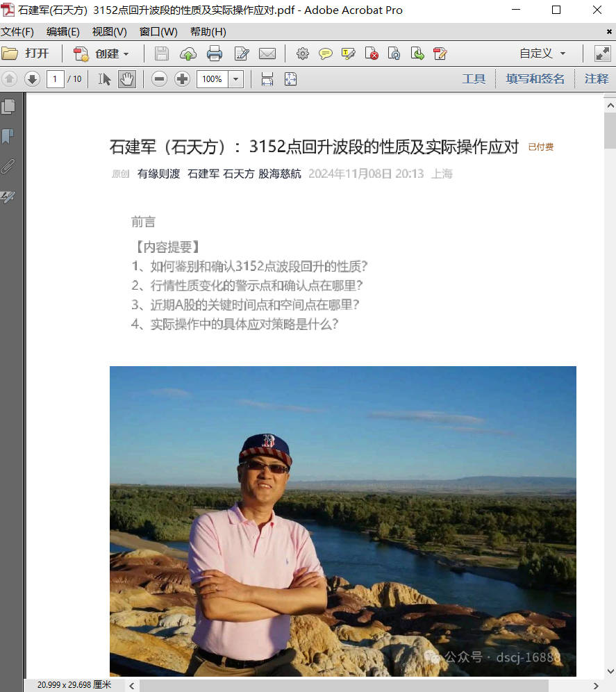Viewport: 616px width, 692px height.
Task: Click the extract page icon with green arrow
Action: pos(417,53)
